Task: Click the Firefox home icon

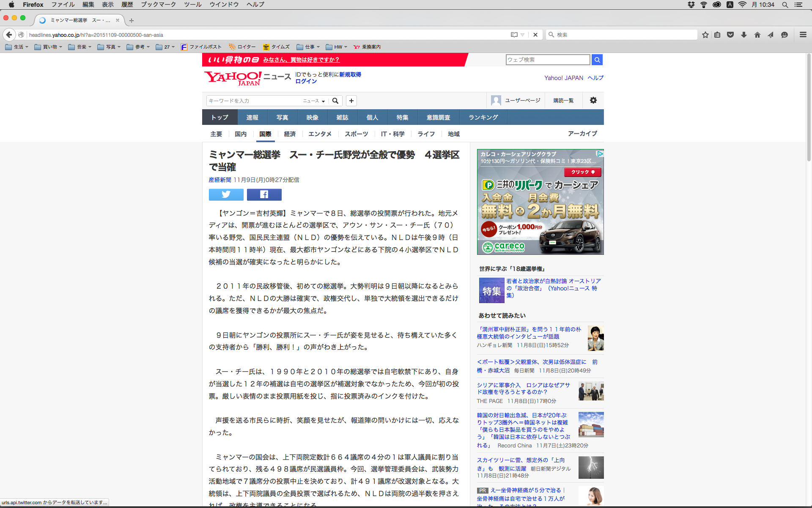Action: coord(757,35)
